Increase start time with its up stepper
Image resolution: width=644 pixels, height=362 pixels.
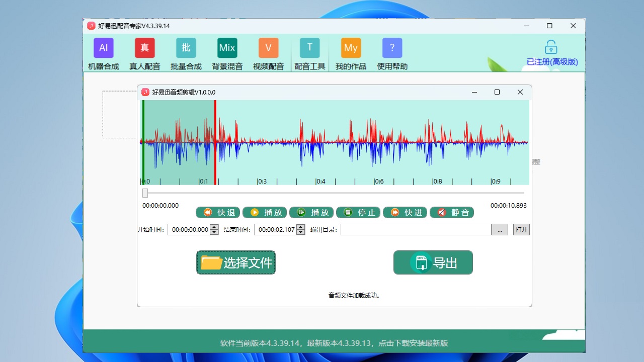(x=215, y=227)
